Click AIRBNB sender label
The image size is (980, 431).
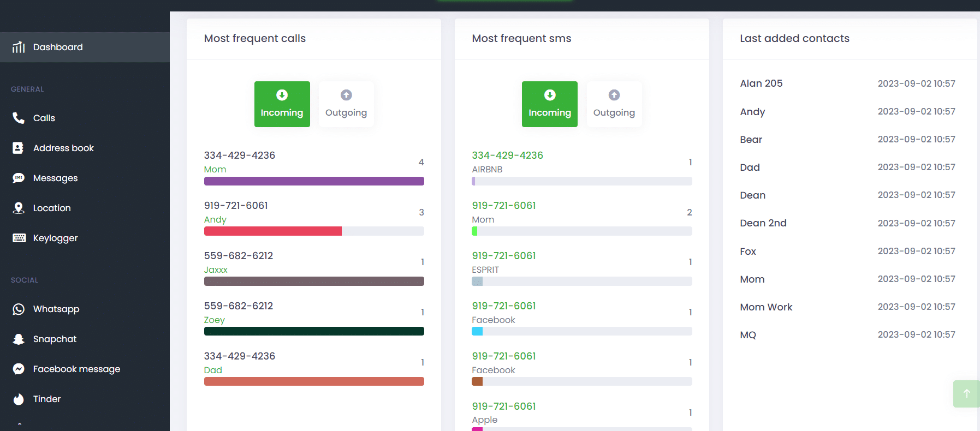point(487,170)
